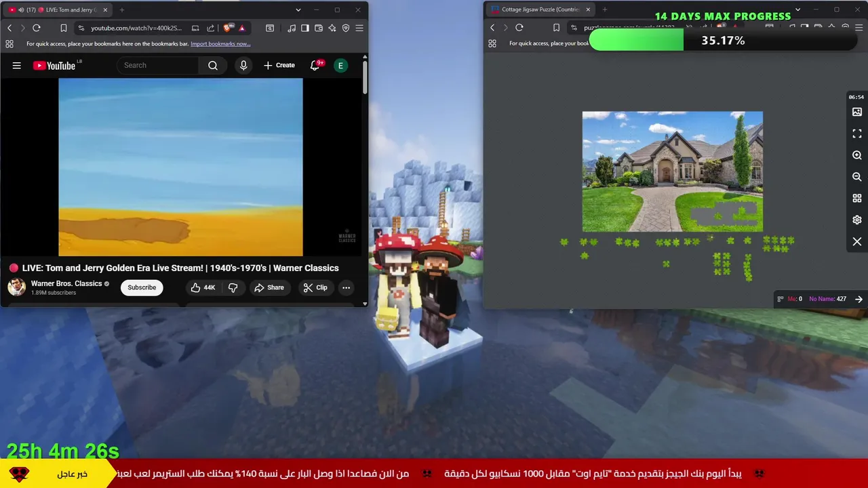Open a new tab in YouTube window

122,10
